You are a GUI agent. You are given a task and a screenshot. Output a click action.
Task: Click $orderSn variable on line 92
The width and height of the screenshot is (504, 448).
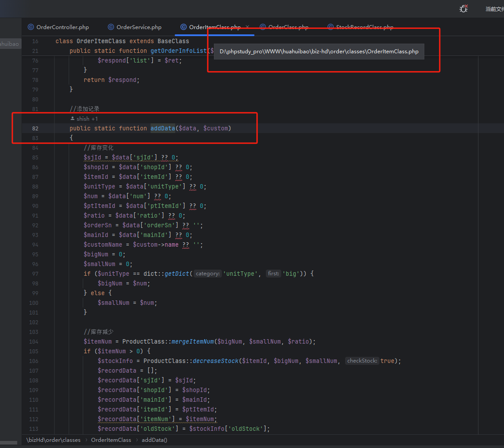[98, 225]
